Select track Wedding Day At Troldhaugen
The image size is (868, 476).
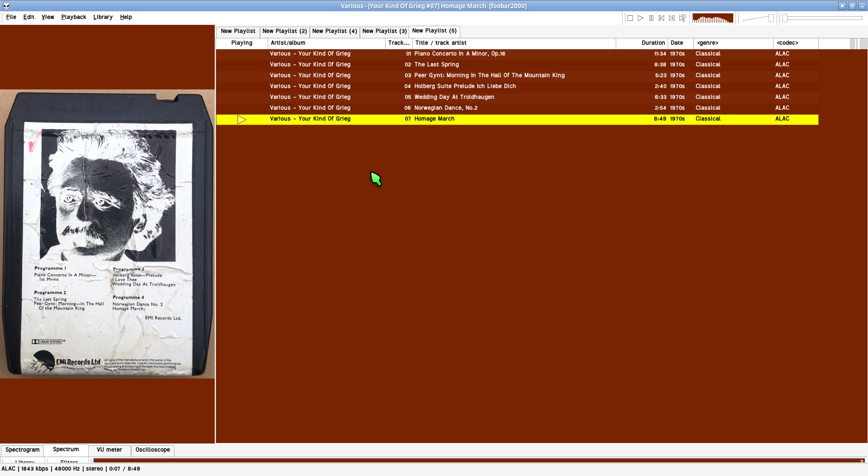(x=517, y=97)
